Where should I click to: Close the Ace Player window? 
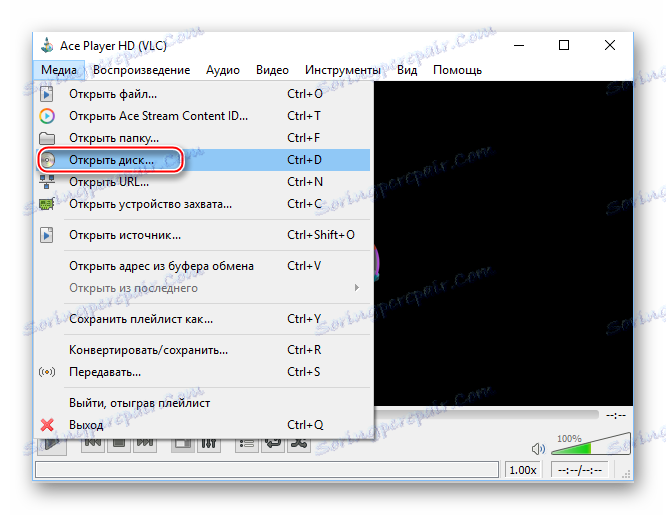point(610,45)
